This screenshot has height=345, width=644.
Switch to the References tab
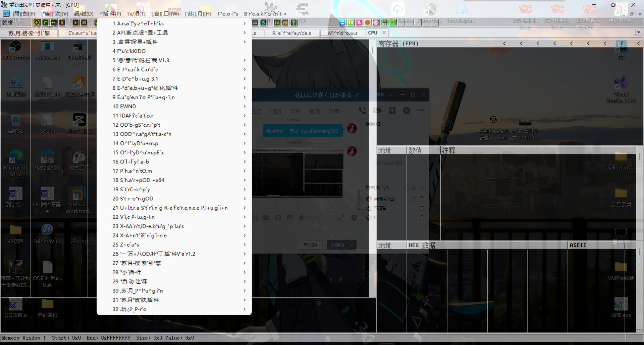(291, 33)
